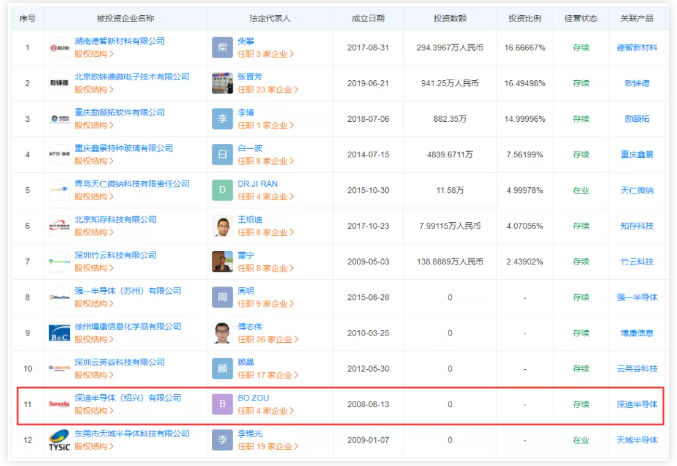Open the 竹云科技 product link
Image resolution: width=677 pixels, height=466 pixels.
(637, 261)
